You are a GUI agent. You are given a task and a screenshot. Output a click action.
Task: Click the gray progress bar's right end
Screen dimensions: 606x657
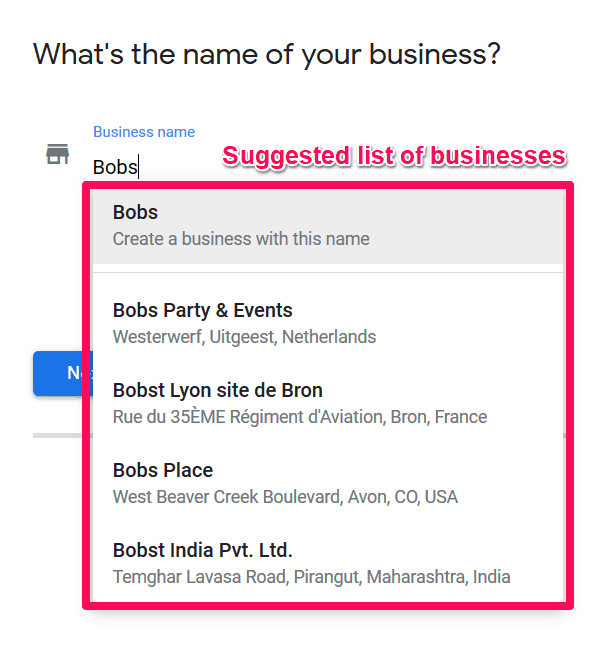(565, 436)
